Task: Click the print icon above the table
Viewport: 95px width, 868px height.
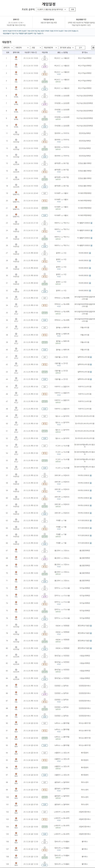Action: 93,48
